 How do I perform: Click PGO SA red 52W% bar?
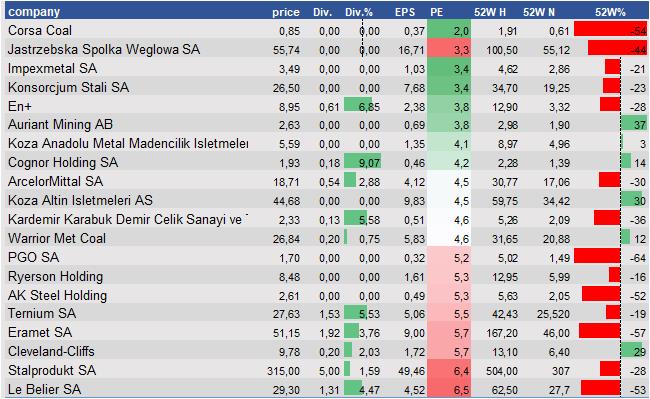click(x=597, y=256)
